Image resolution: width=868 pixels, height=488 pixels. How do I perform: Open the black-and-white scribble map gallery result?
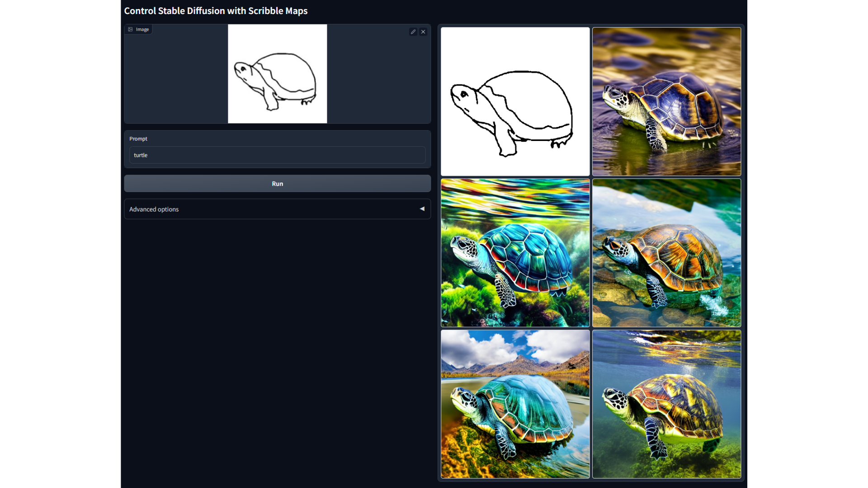(515, 101)
